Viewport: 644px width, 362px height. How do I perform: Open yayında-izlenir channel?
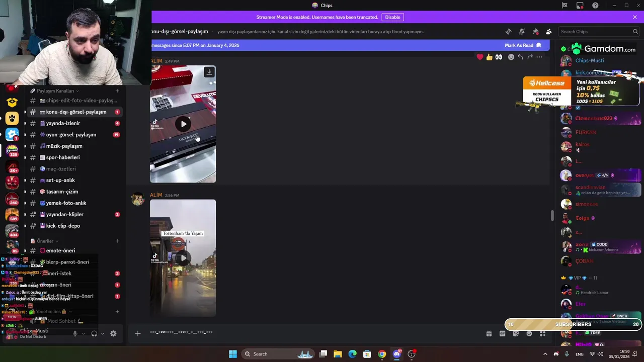[73, 123]
